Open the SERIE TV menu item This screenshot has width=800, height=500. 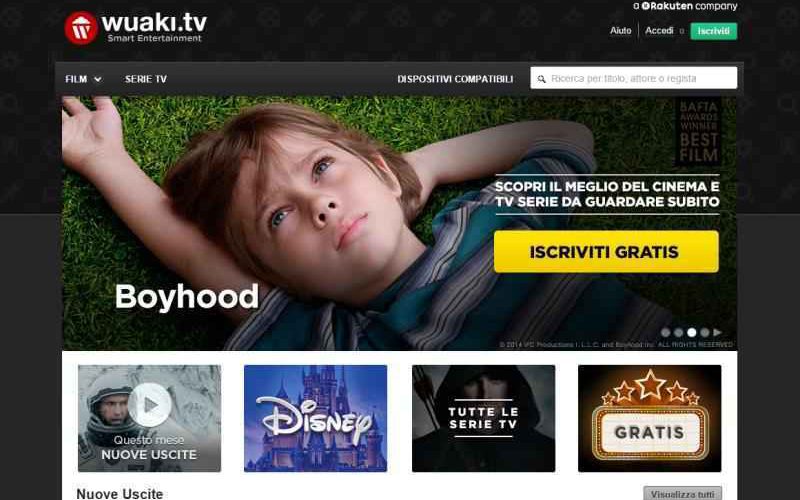click(146, 79)
